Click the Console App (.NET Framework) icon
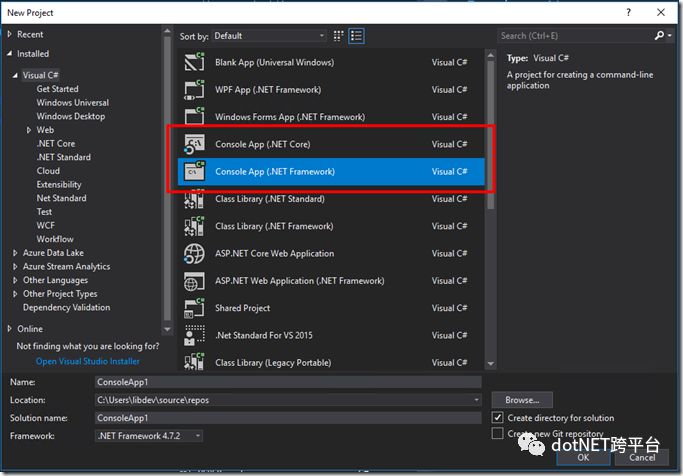Screen dimensions: 683x476 194,172
